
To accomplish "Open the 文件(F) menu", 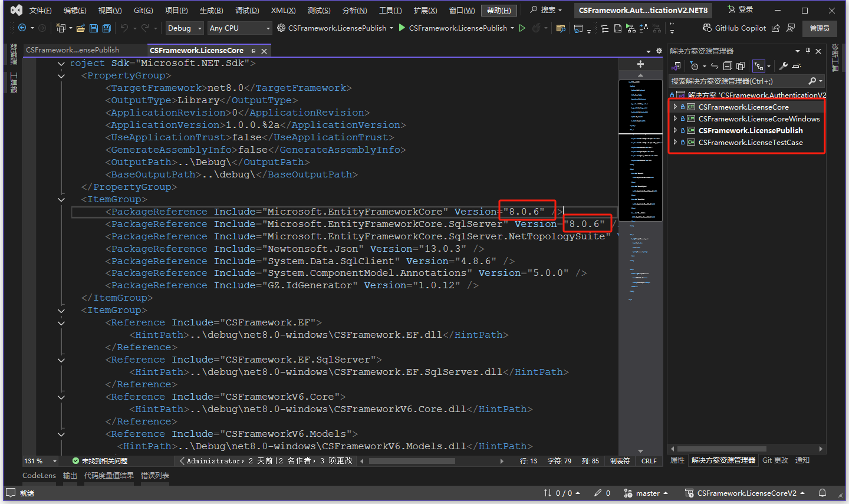I will pos(41,11).
